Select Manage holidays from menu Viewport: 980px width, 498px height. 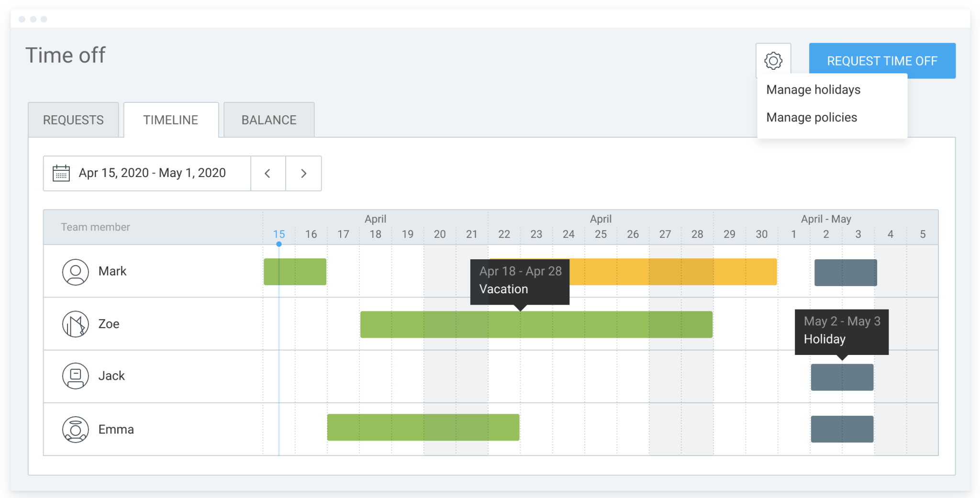pyautogui.click(x=813, y=90)
